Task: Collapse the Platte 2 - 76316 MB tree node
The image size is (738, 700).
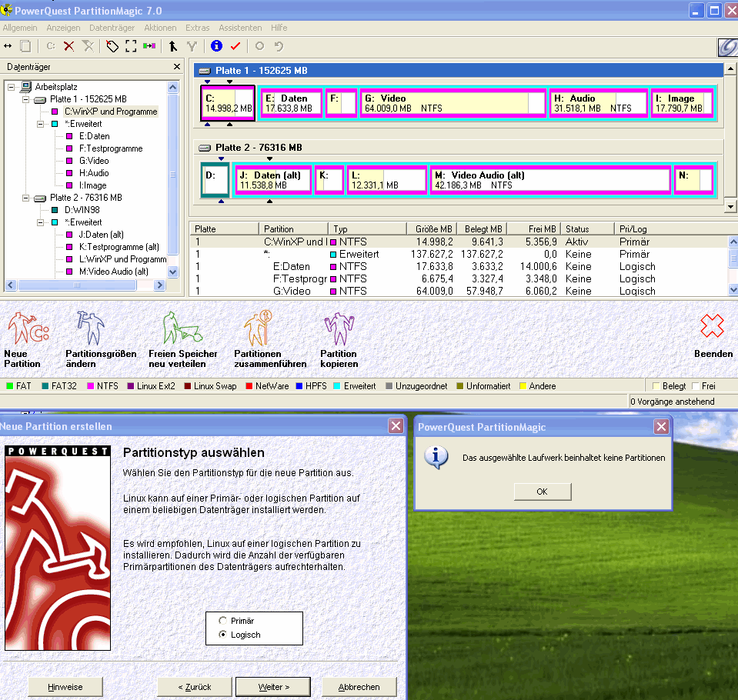Action: tap(26, 198)
